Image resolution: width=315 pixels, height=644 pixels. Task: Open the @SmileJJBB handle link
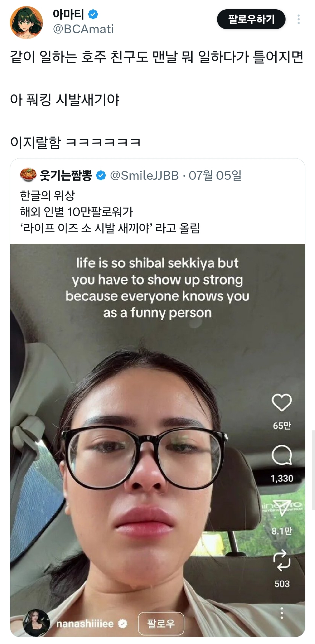coord(144,175)
